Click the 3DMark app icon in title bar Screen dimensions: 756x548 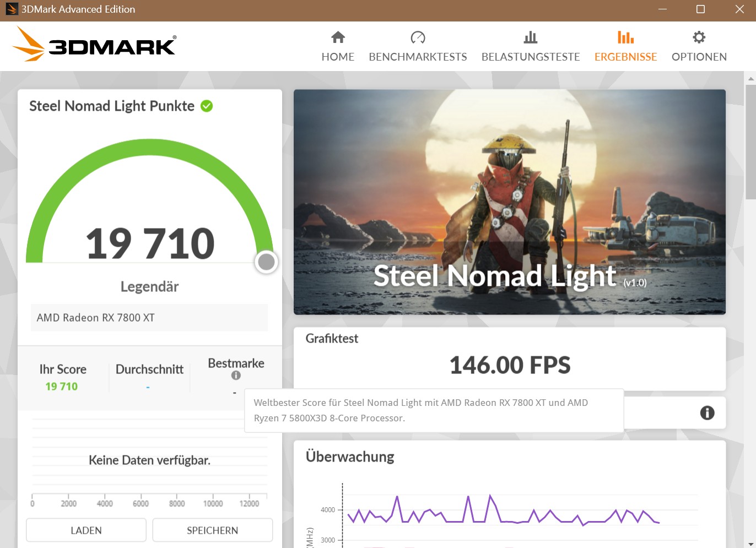12,9
